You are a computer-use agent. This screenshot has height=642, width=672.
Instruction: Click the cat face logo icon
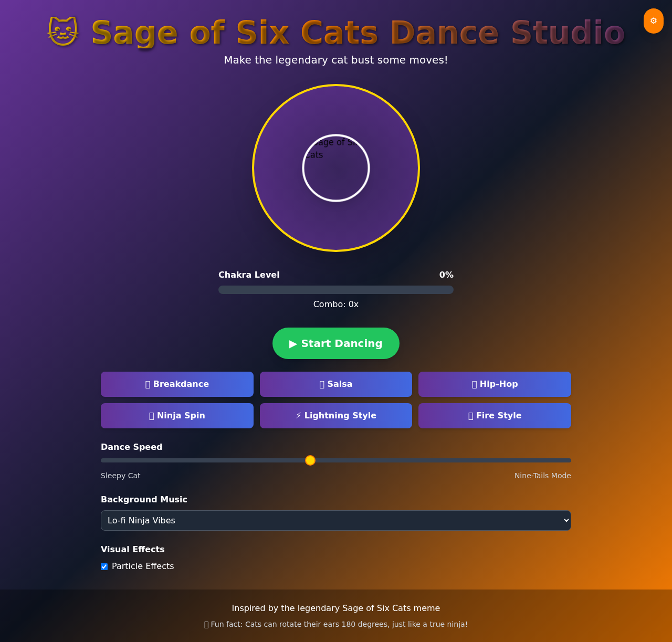[62, 30]
